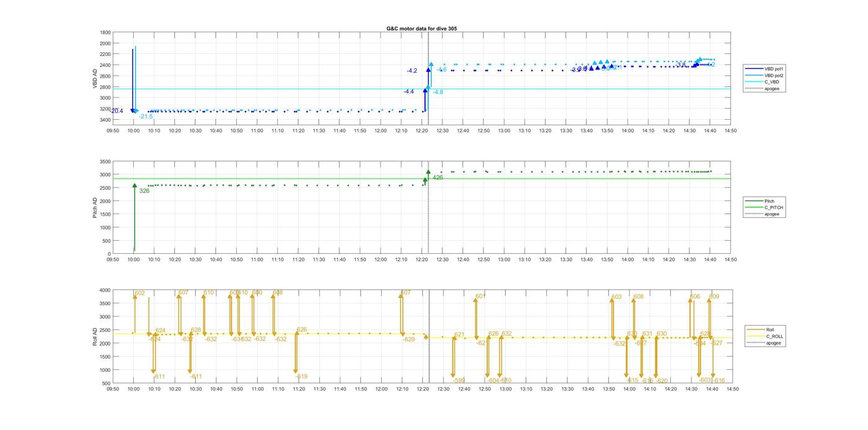Click the "09:50" tick on the VBD plot x-axis
The width and height of the screenshot is (868, 430).
point(113,130)
